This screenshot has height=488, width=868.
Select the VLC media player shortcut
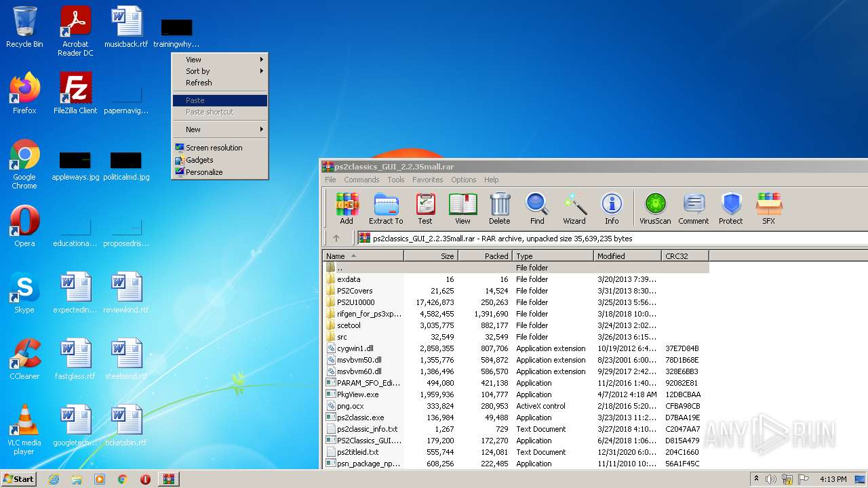[x=24, y=430]
